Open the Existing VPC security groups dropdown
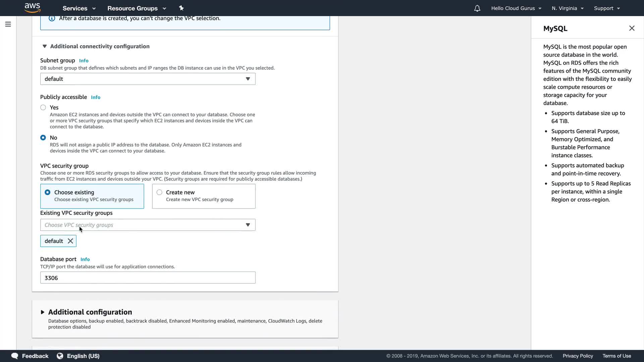 [x=148, y=225]
